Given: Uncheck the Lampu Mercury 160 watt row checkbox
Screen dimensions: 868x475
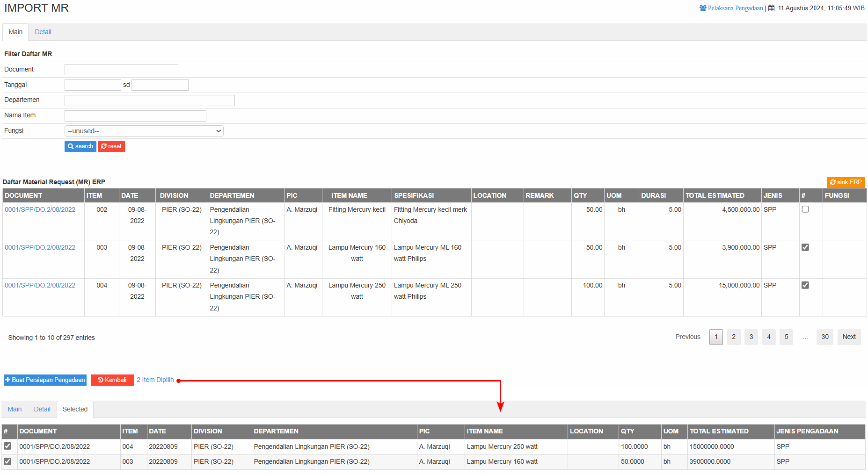Looking at the screenshot, I should tap(805, 247).
